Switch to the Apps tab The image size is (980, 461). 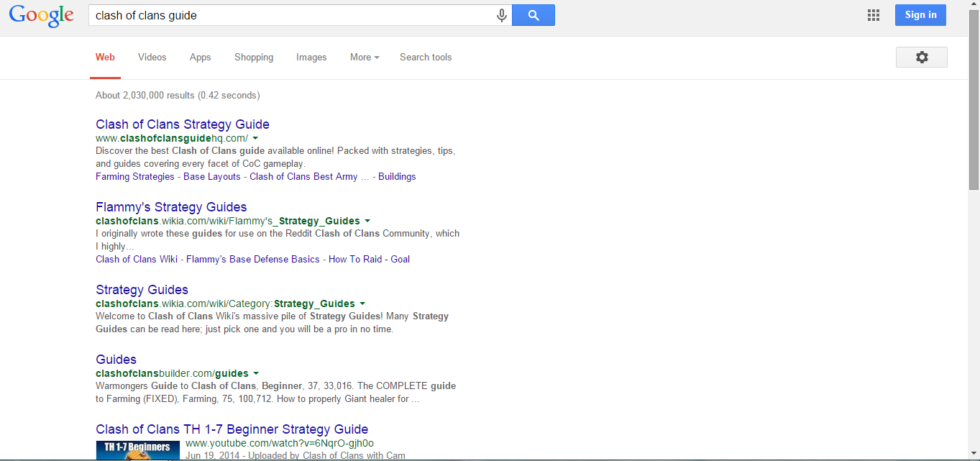tap(200, 58)
